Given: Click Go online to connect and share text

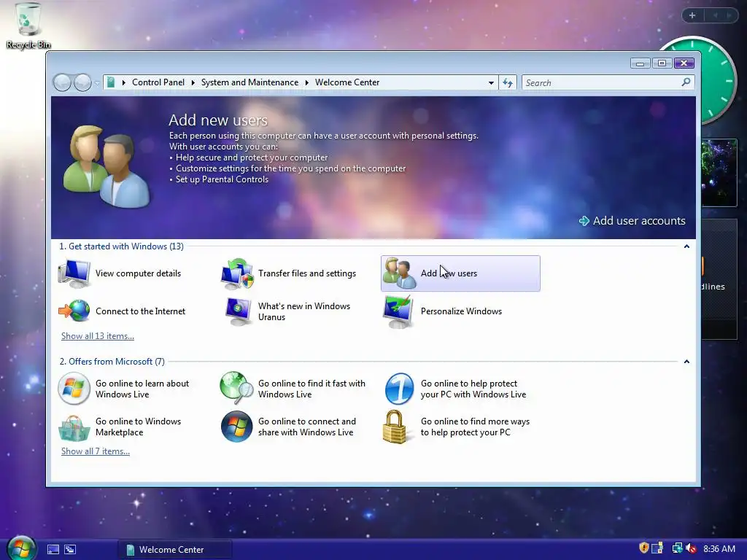Looking at the screenshot, I should pos(307,427).
